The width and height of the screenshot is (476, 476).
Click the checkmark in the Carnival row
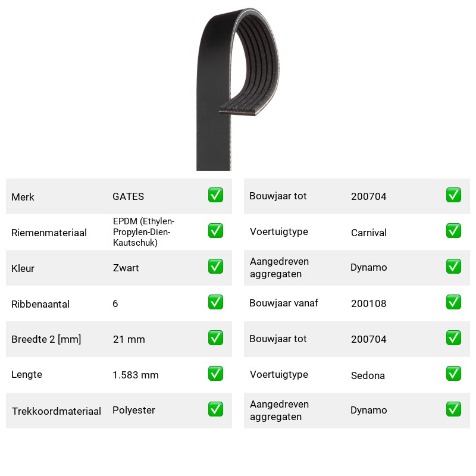pyautogui.click(x=453, y=231)
